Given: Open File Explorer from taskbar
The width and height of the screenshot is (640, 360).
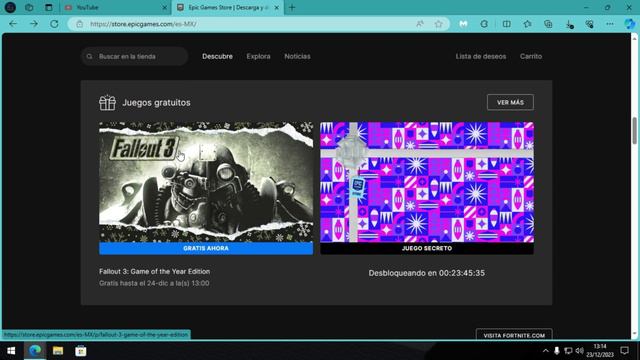Looking at the screenshot, I should pos(58,351).
